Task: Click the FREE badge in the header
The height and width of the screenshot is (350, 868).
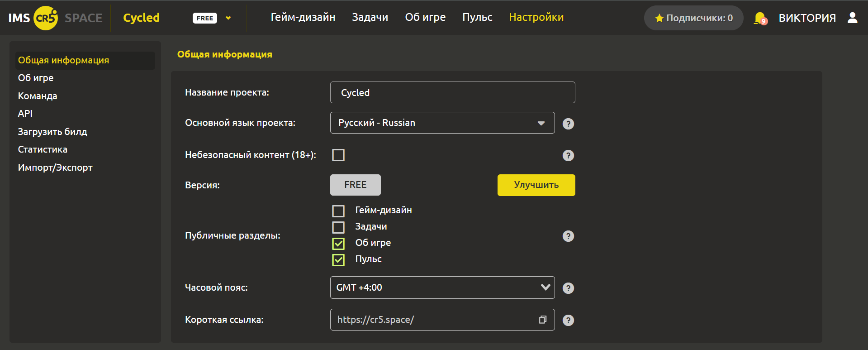Action: 205,18
